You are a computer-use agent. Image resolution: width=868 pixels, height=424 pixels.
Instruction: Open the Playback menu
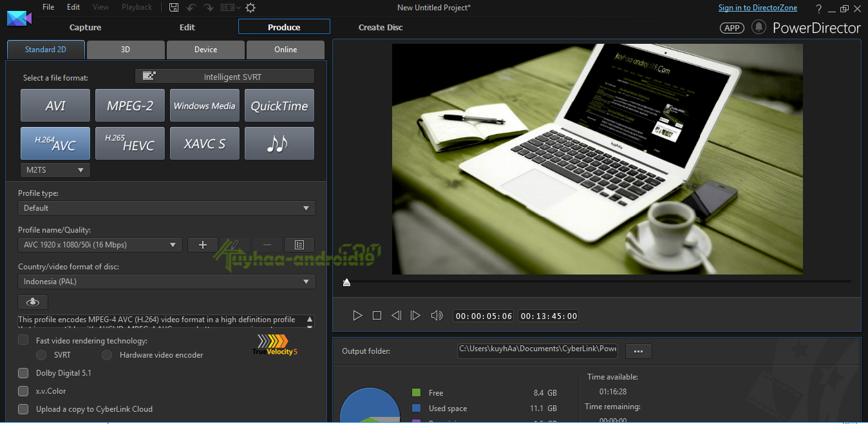pyautogui.click(x=137, y=7)
